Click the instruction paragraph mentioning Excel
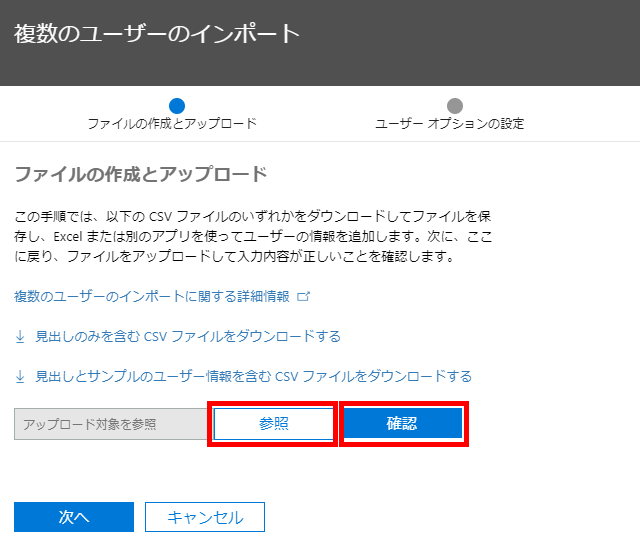The image size is (640, 554). coord(252,236)
